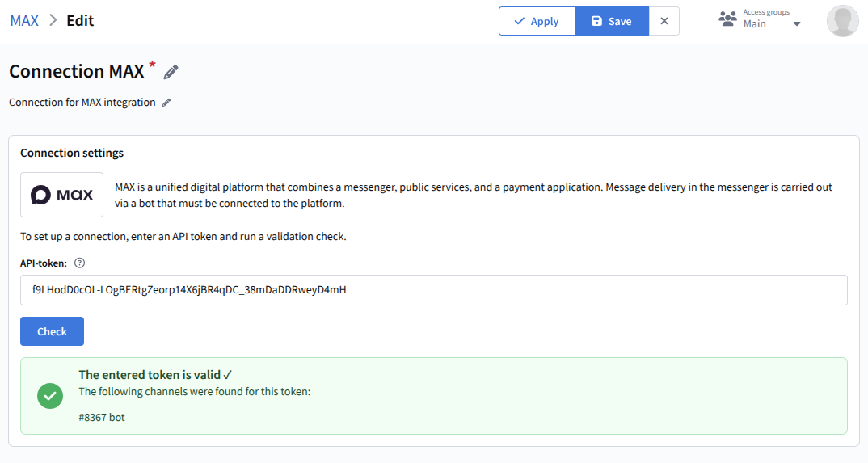Click the Edit breadcrumb label

point(80,21)
